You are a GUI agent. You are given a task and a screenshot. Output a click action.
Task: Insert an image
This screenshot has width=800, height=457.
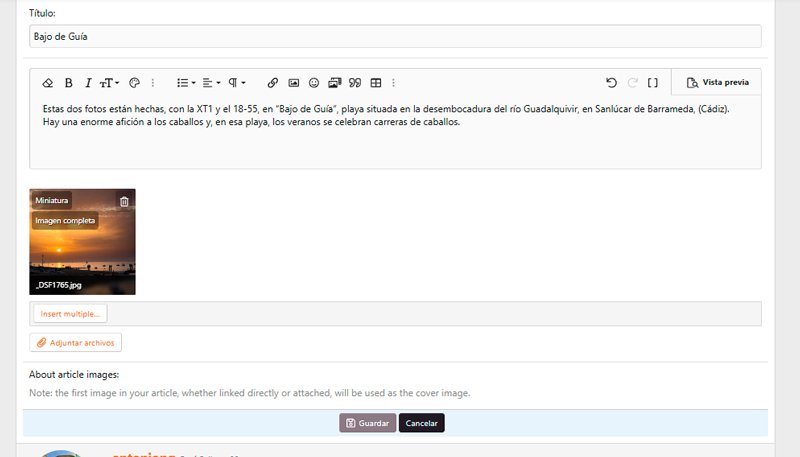[x=294, y=83]
